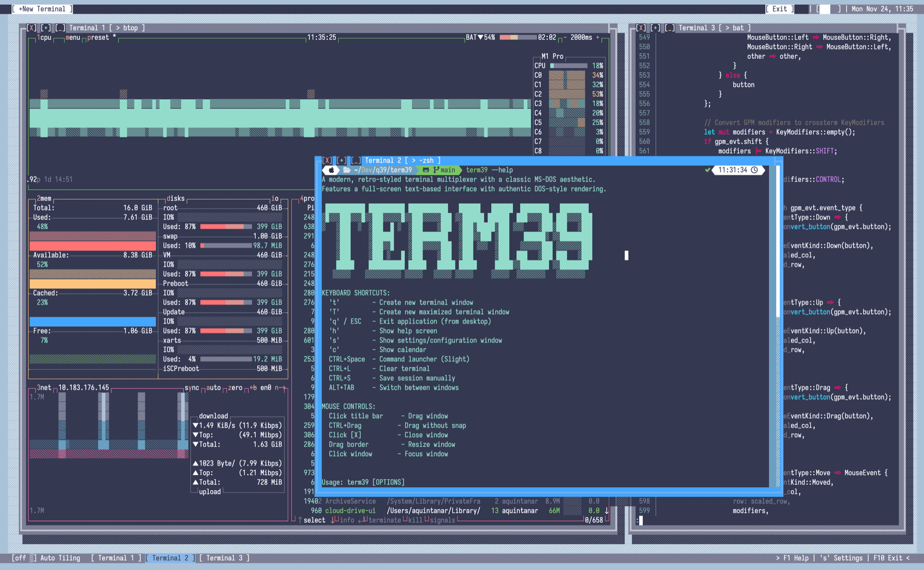This screenshot has width=924, height=570.
Task: Decrease btop update interval with minus
Action: click(x=565, y=38)
